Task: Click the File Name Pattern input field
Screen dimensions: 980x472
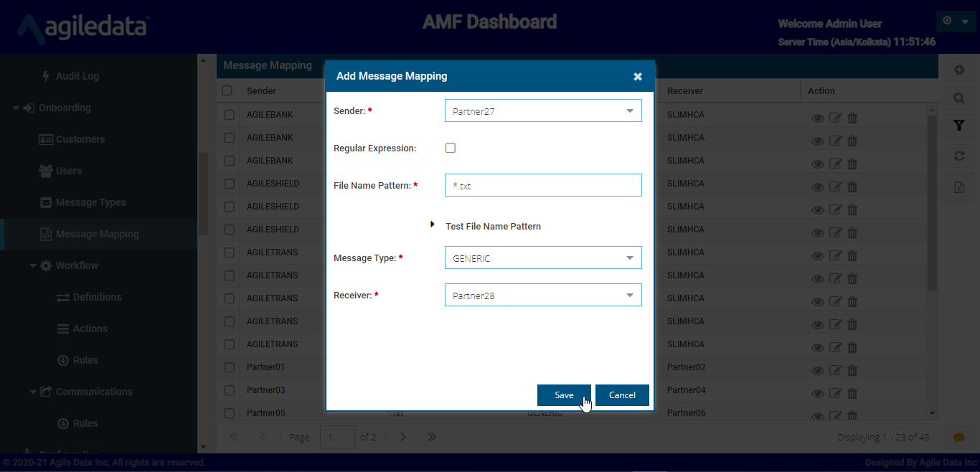Action: 543,186
